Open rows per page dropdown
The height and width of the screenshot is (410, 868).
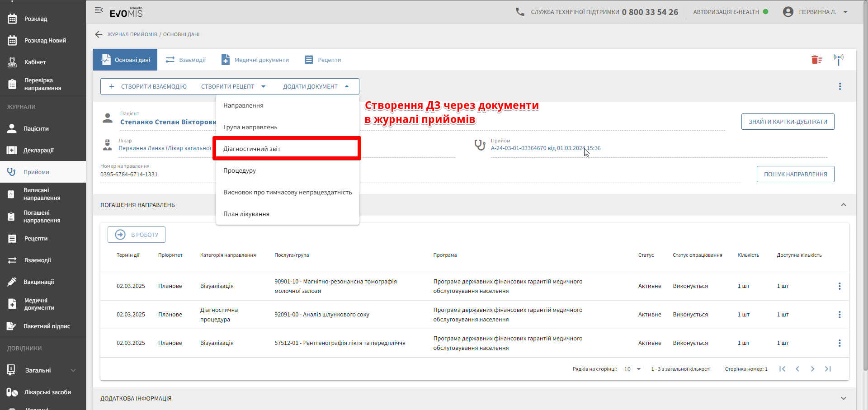[632, 369]
